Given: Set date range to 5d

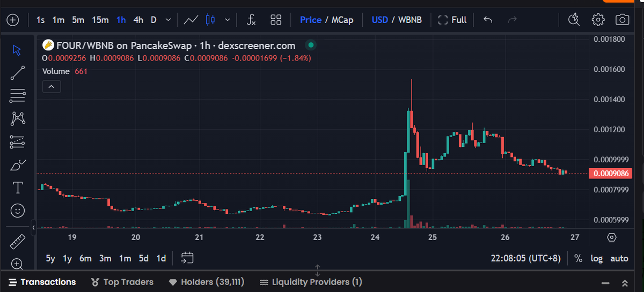Looking at the screenshot, I should coord(143,258).
